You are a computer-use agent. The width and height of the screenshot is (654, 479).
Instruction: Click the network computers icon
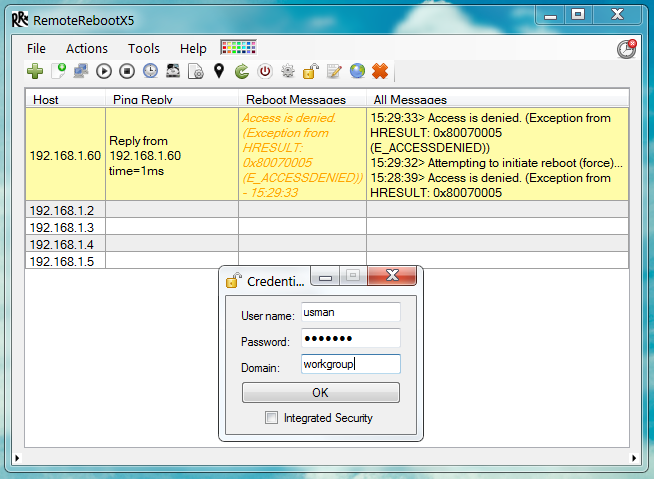[81, 71]
